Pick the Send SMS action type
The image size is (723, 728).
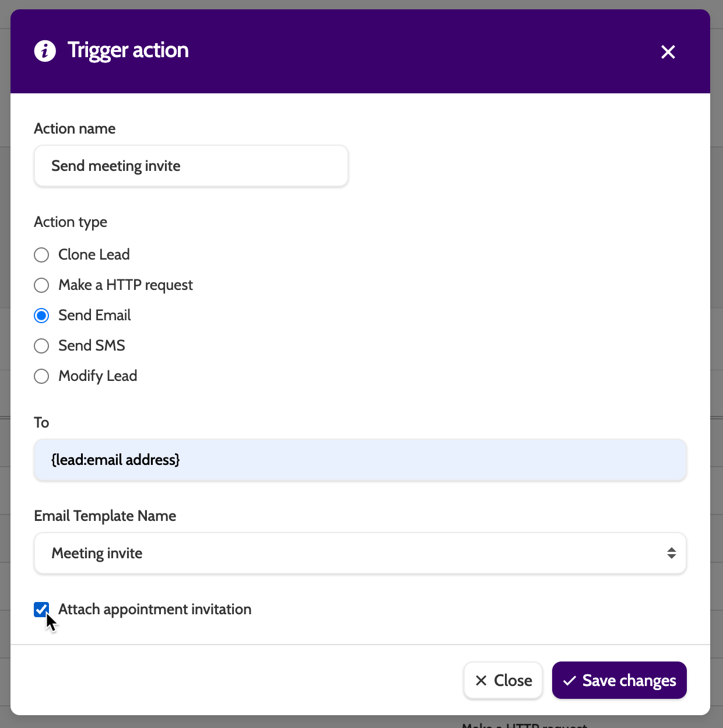coord(41,346)
